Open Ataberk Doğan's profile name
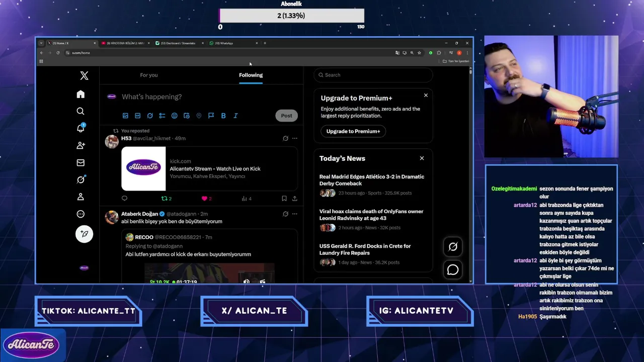644x362 pixels. pyautogui.click(x=139, y=214)
